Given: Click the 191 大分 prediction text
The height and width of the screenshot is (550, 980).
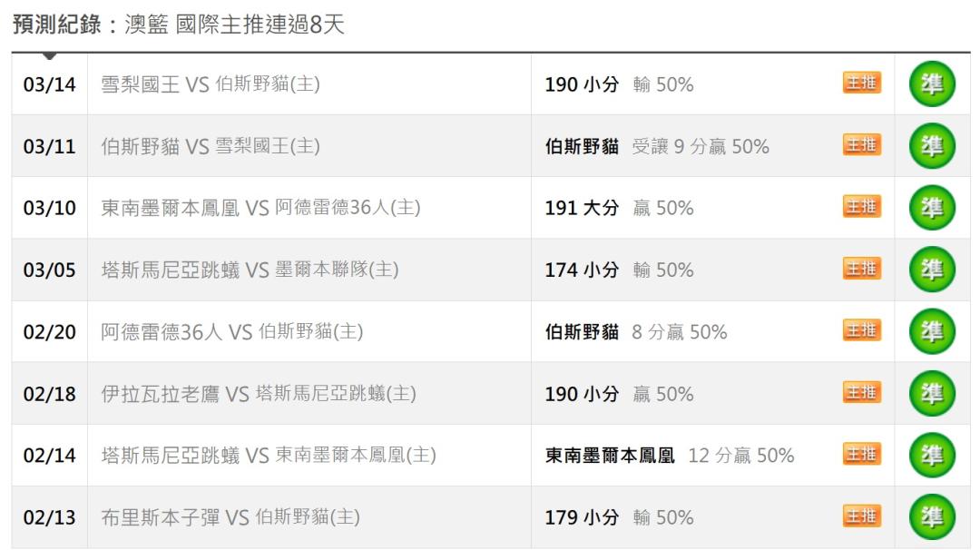Looking at the screenshot, I should pyautogui.click(x=581, y=208).
